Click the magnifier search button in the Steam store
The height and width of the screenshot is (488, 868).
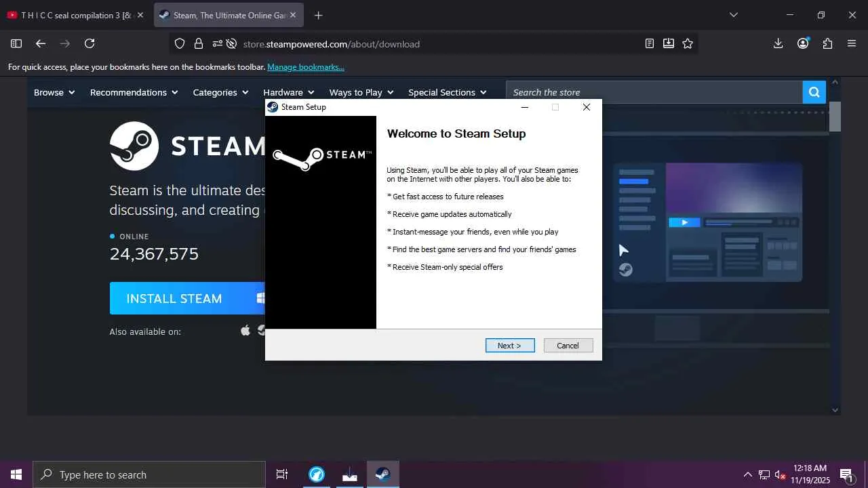pyautogui.click(x=814, y=92)
